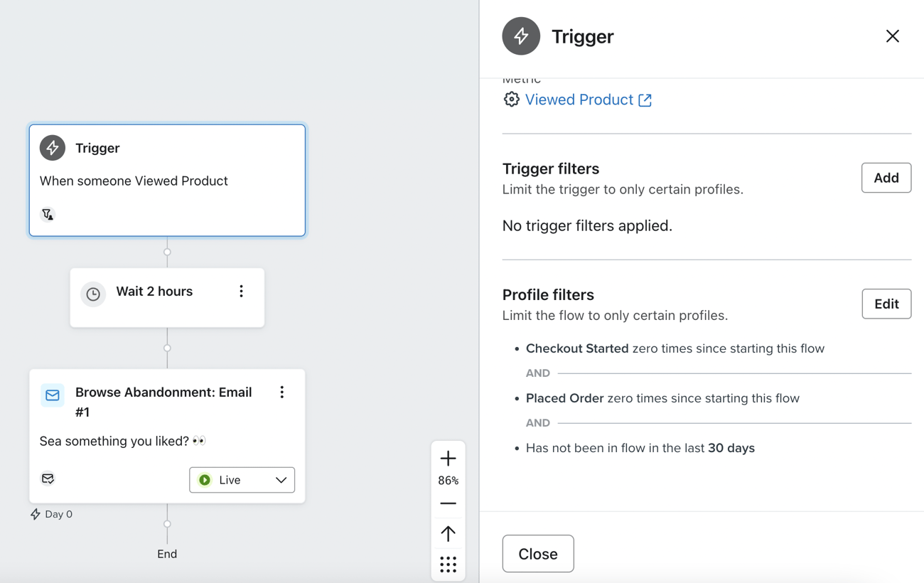Open Browse Abandonment Email #1 options menu
The height and width of the screenshot is (583, 924).
click(x=282, y=392)
